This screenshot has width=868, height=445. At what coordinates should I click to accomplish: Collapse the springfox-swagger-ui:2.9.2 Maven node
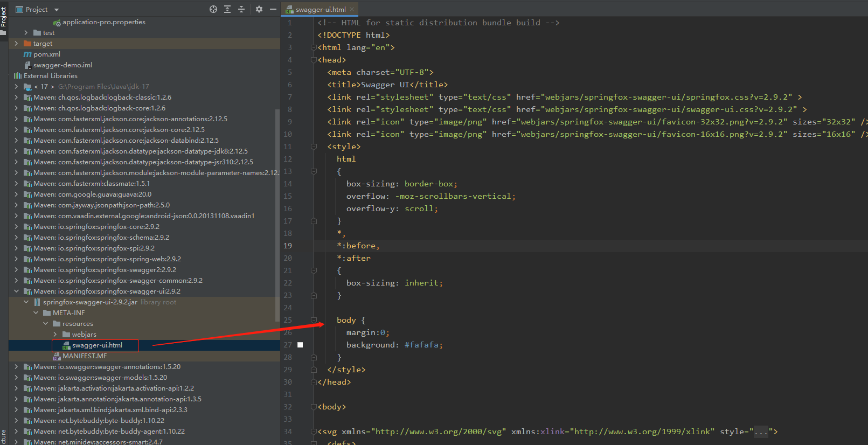[16, 291]
